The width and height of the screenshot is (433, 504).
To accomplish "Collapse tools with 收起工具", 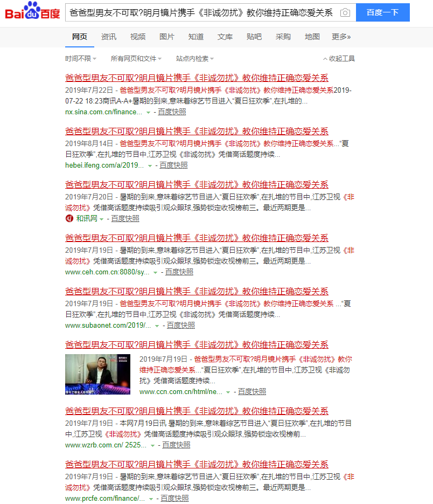I will 339,59.
